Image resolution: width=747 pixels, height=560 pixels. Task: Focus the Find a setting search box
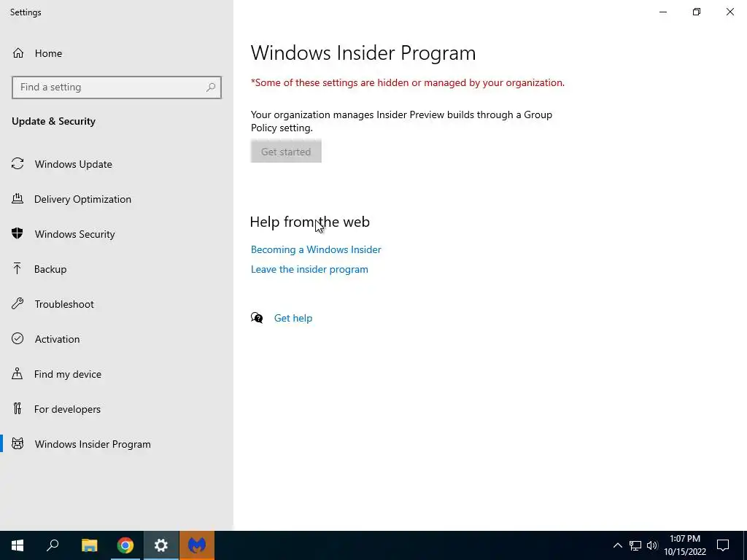(x=117, y=87)
